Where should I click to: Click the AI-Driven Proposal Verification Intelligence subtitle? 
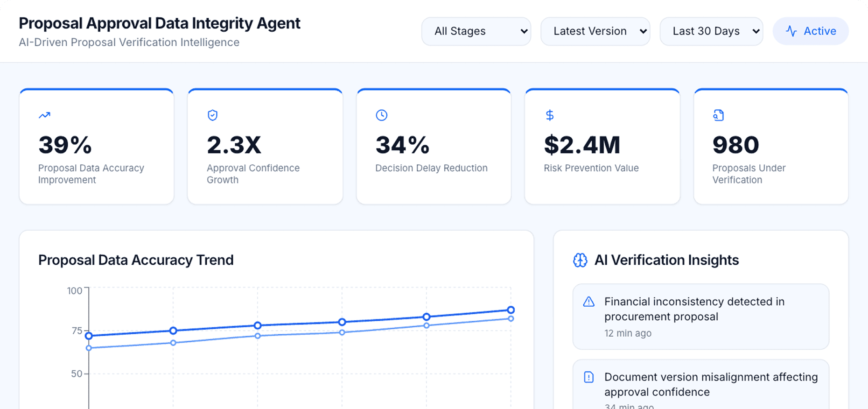(x=129, y=42)
